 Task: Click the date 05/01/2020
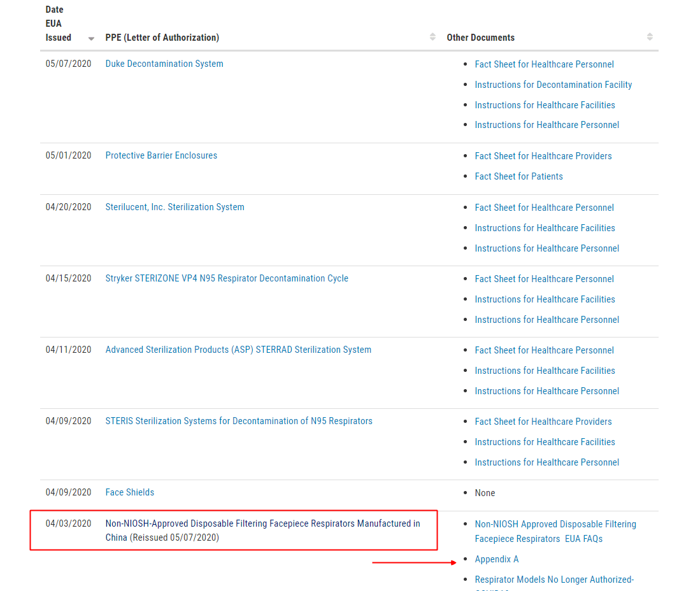coord(68,155)
